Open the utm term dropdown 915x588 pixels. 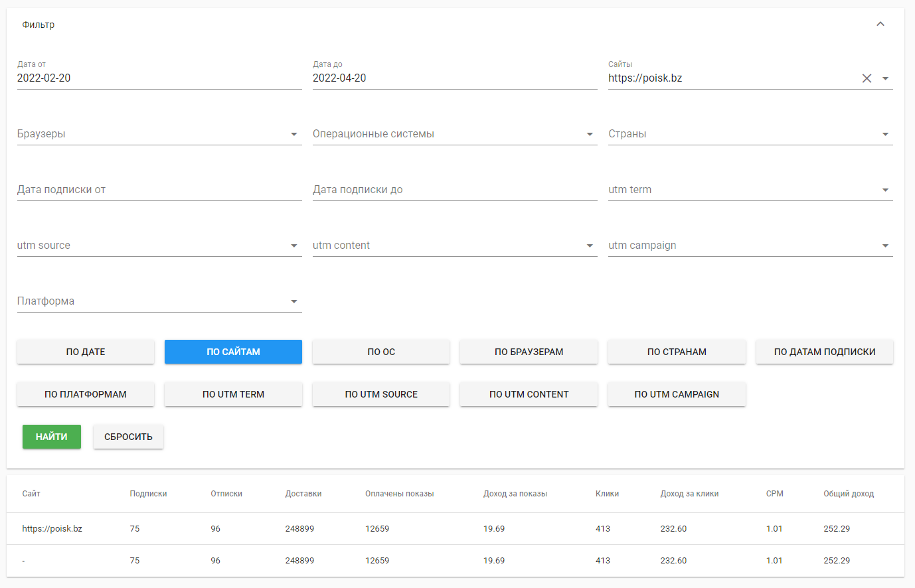[885, 190]
